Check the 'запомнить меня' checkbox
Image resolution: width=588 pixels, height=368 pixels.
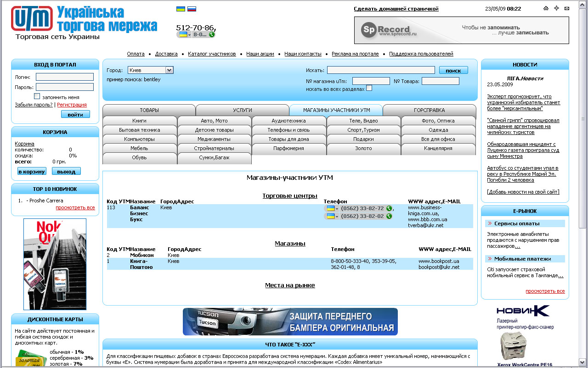pos(37,96)
